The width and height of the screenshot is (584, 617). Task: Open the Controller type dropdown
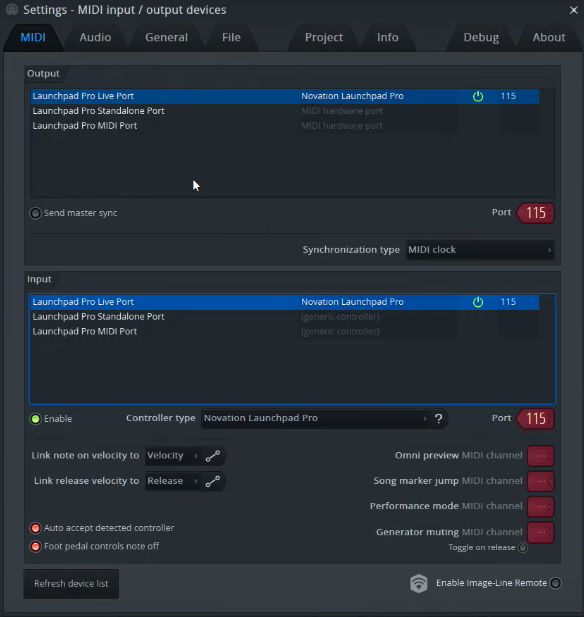pyautogui.click(x=315, y=418)
